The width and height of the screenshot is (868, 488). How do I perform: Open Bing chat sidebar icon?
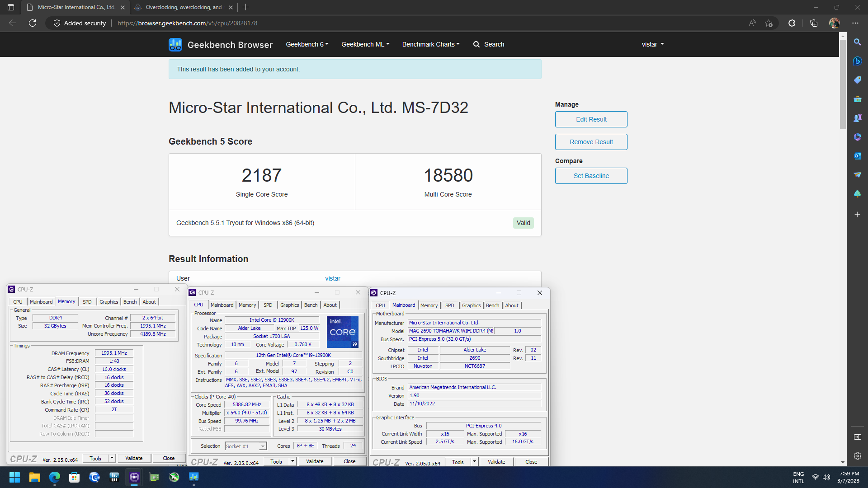[x=858, y=61]
